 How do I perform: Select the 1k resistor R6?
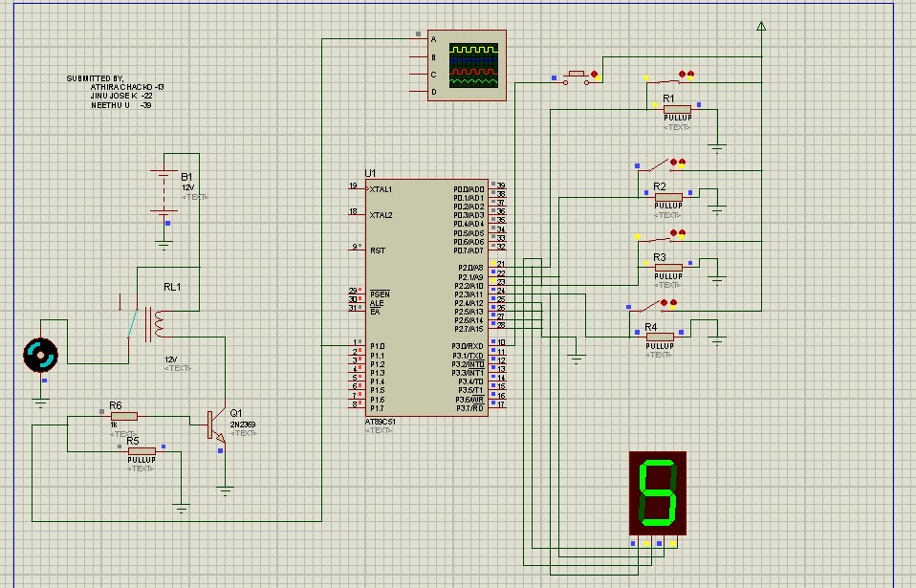coord(124,416)
